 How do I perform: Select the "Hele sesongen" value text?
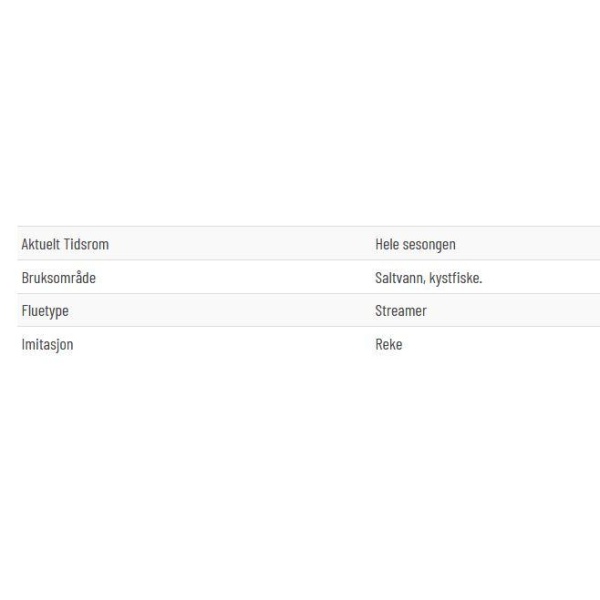click(415, 245)
